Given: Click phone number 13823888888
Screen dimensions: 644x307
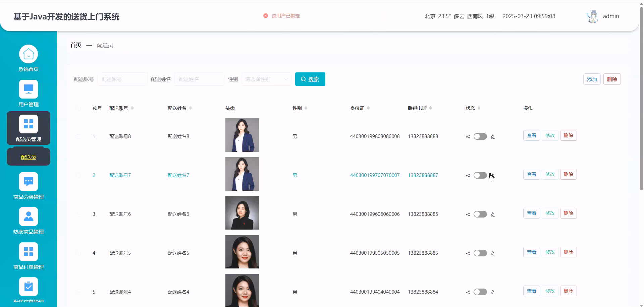Looking at the screenshot, I should coord(423,136).
